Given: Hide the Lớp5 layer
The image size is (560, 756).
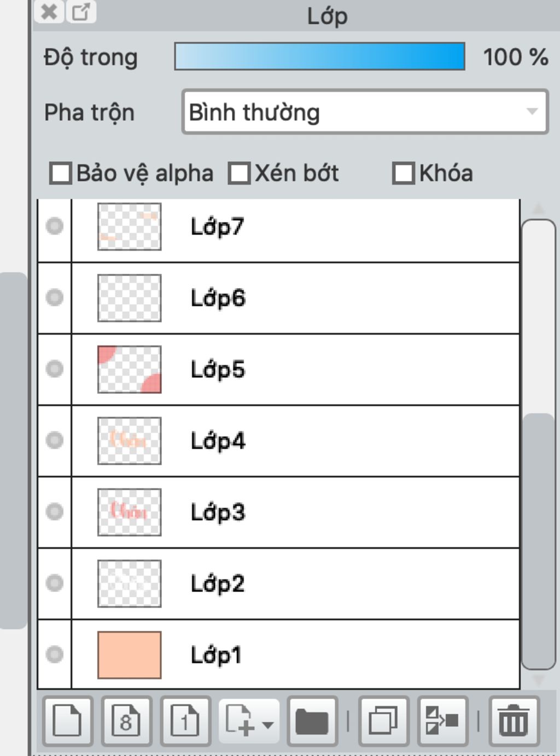Looking at the screenshot, I should [55, 369].
